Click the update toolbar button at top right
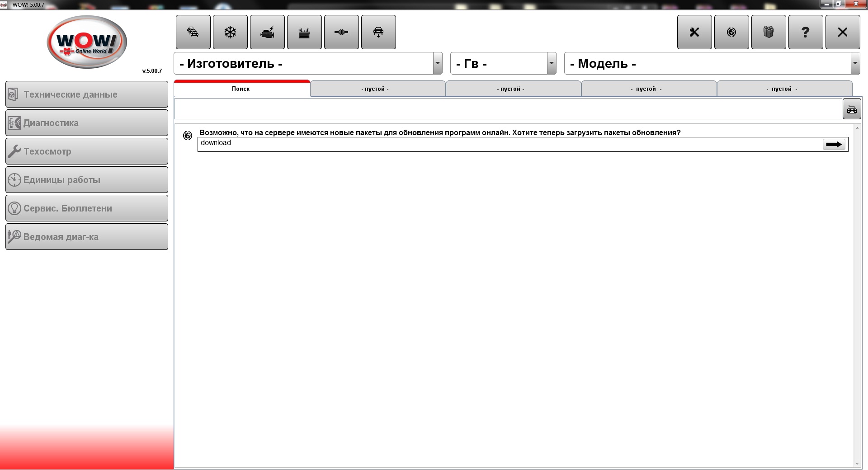Viewport: 868px width, 470px height. 731,32
